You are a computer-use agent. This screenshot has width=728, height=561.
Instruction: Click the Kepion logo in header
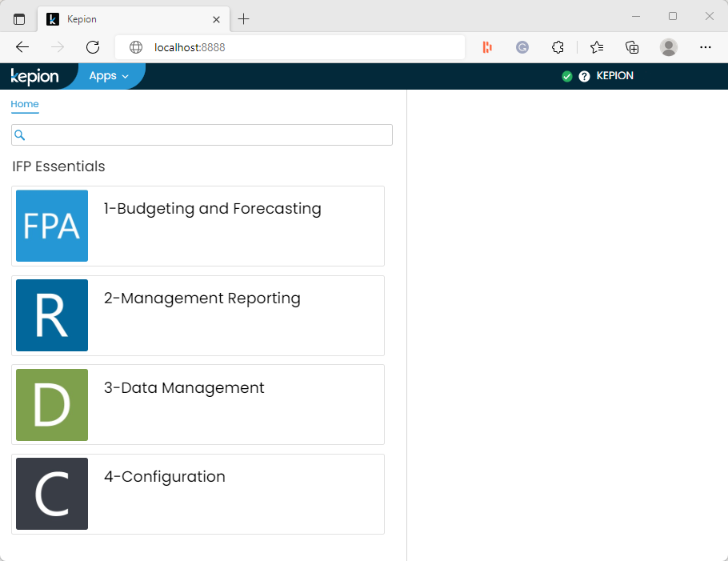(34, 77)
